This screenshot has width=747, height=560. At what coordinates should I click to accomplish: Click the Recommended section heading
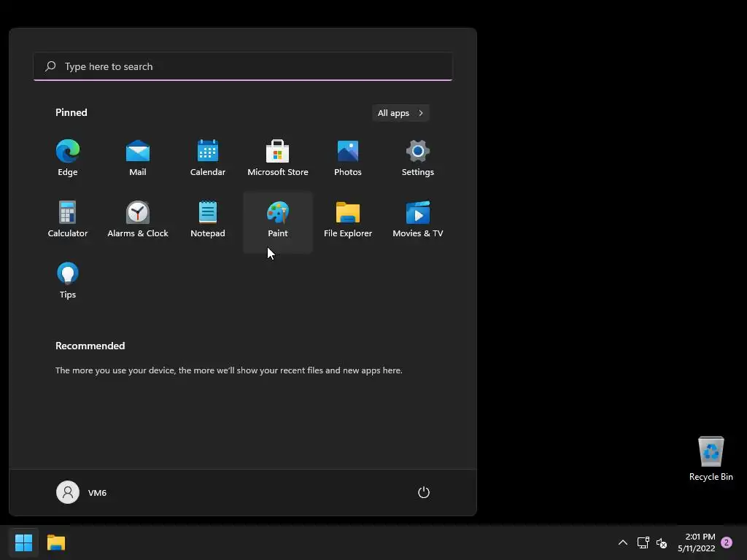click(90, 346)
